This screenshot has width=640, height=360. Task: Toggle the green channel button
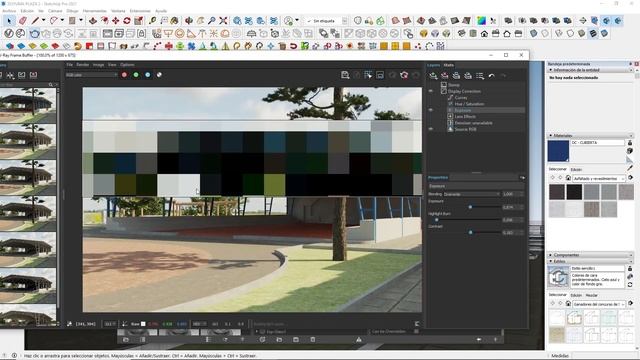tap(136, 75)
